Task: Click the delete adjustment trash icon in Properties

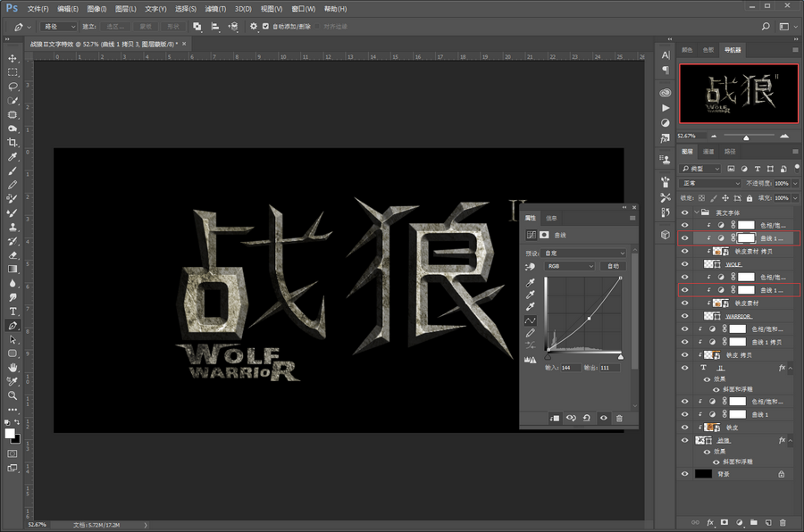Action: pos(620,418)
